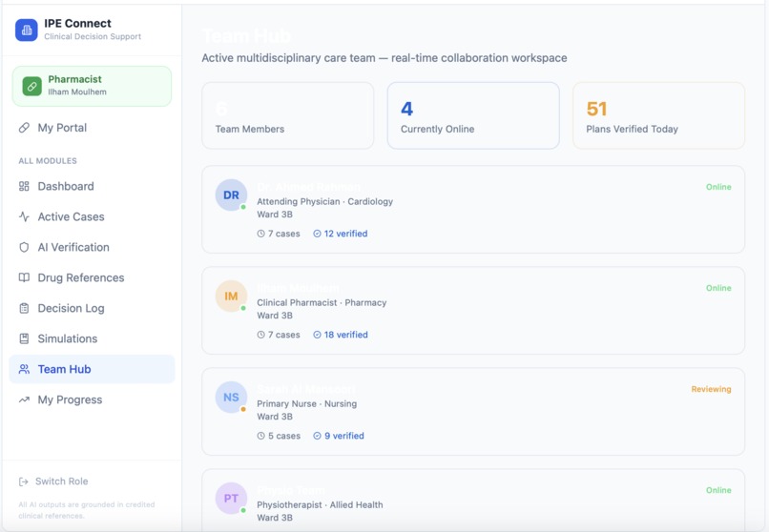Click the DR avatar circle
Viewport: 769px width, 532px height.
[x=231, y=194]
